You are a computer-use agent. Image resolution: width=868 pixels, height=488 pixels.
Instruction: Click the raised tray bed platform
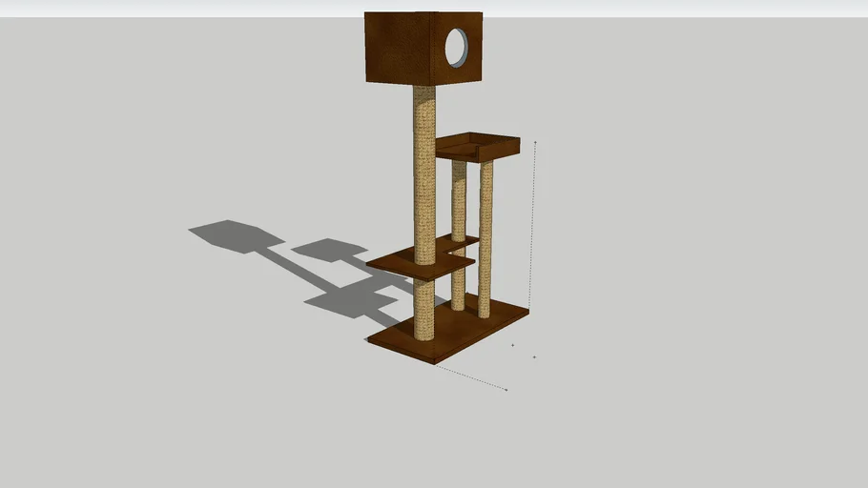[x=478, y=148]
